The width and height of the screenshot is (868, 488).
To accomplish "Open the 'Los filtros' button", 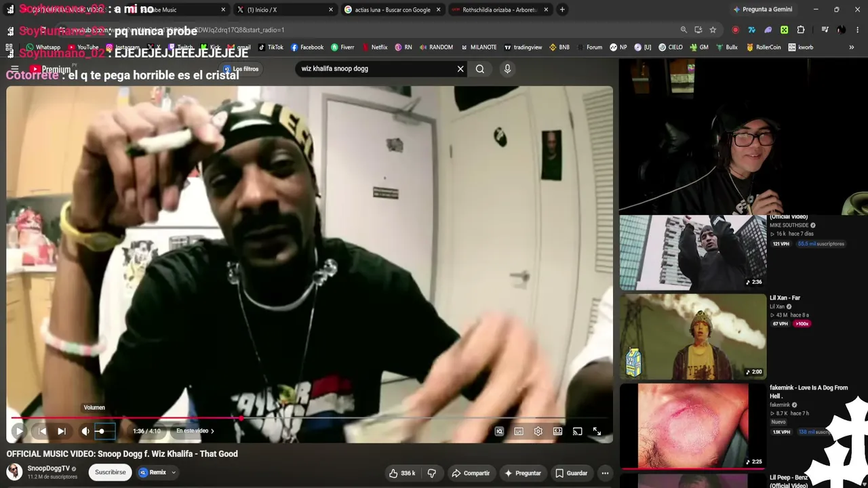I will point(241,69).
